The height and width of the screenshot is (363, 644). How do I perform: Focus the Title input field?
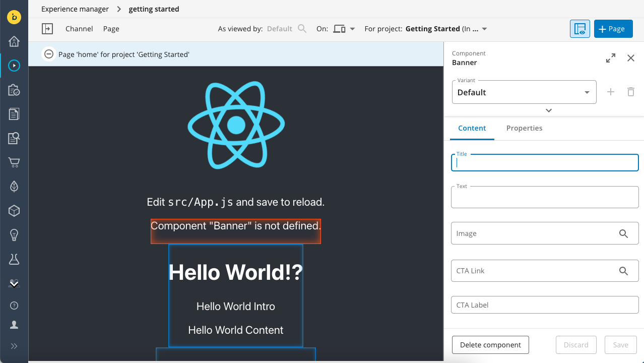[x=545, y=162]
